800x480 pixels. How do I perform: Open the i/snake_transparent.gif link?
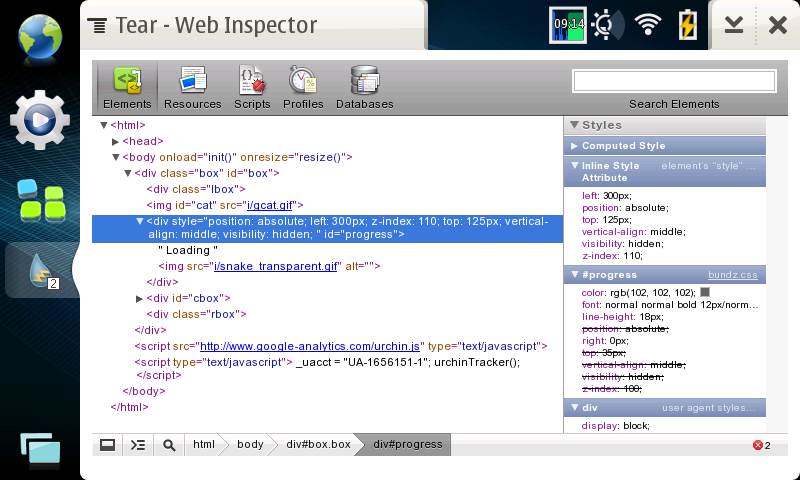click(x=276, y=266)
